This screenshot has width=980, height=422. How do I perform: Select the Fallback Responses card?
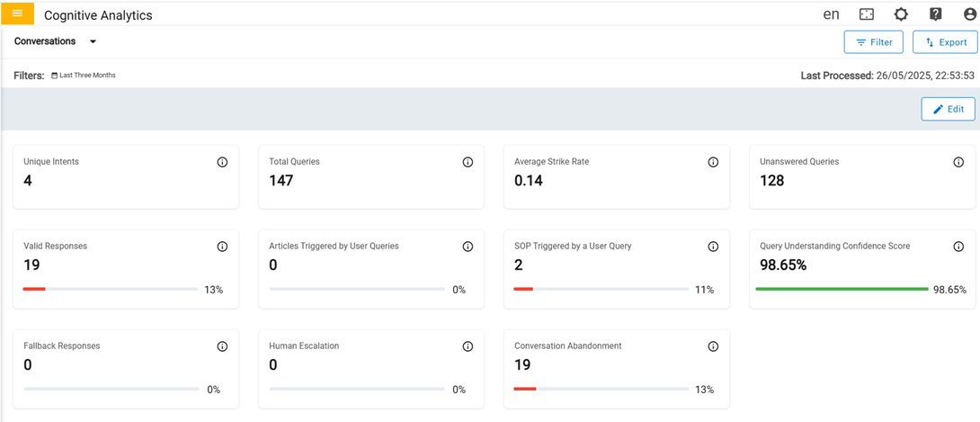(125, 368)
